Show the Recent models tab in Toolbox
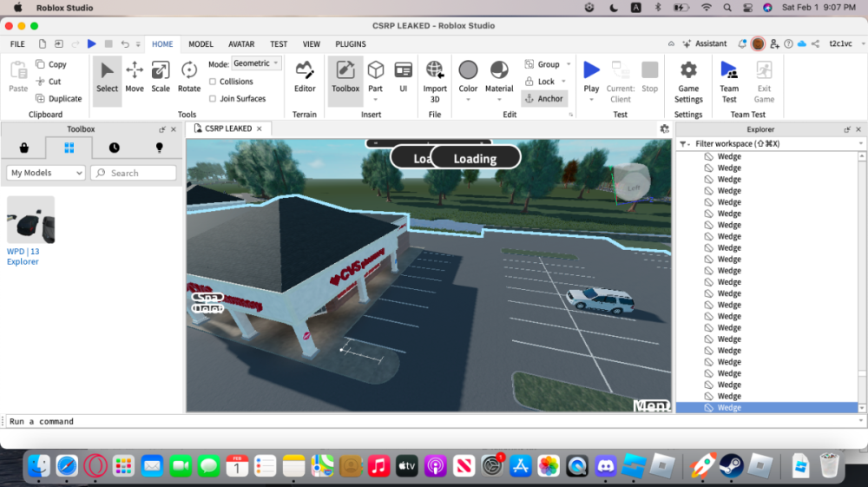Image resolution: width=868 pixels, height=487 pixels. point(114,148)
